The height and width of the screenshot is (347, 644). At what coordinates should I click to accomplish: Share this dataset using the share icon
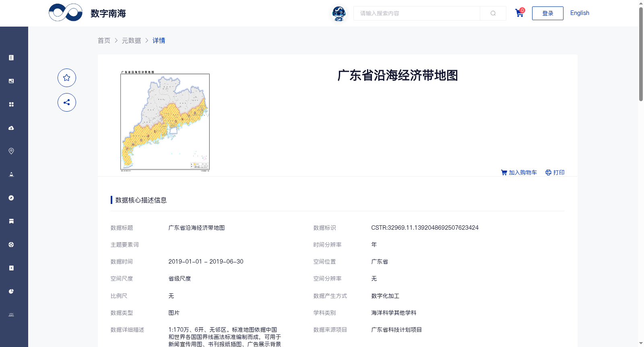point(67,102)
